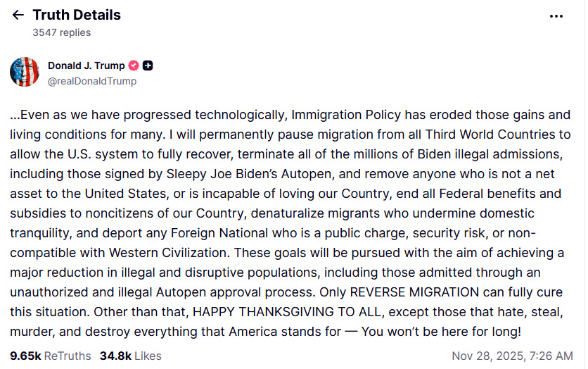This screenshot has height=369, width=588.
Task: Open the three-dot more options menu
Action: tap(556, 15)
